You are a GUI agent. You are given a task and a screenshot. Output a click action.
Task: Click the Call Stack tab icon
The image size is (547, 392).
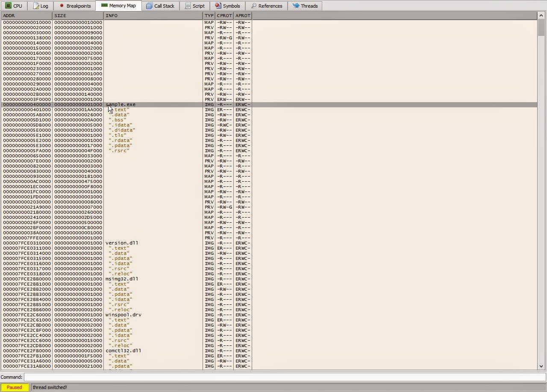[149, 6]
